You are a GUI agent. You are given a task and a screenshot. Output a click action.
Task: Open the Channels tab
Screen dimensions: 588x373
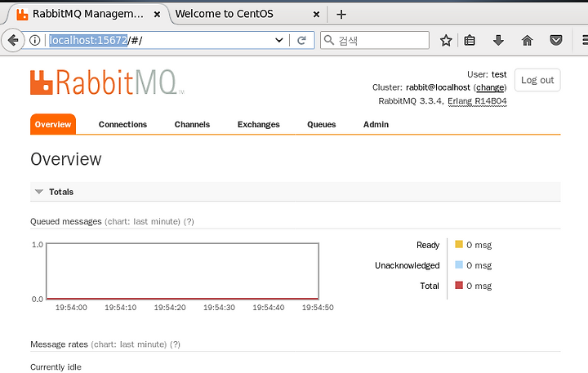(x=192, y=124)
